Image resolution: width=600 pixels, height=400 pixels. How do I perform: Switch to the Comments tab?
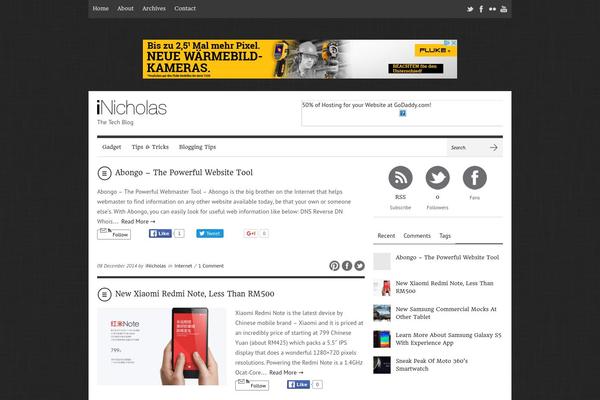pyautogui.click(x=417, y=236)
